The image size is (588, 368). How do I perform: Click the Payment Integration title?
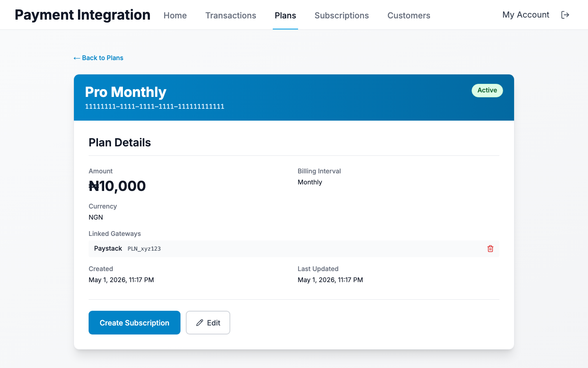pos(82,15)
